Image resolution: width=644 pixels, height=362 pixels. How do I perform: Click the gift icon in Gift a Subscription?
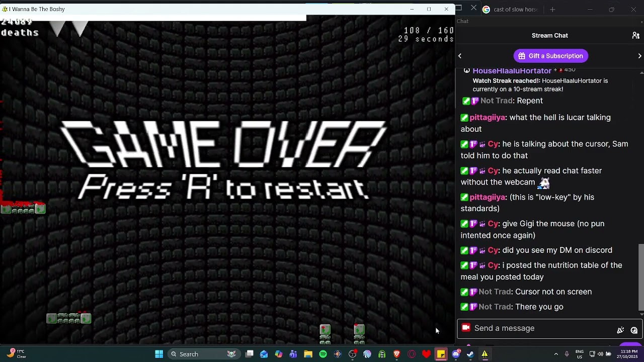(x=522, y=56)
